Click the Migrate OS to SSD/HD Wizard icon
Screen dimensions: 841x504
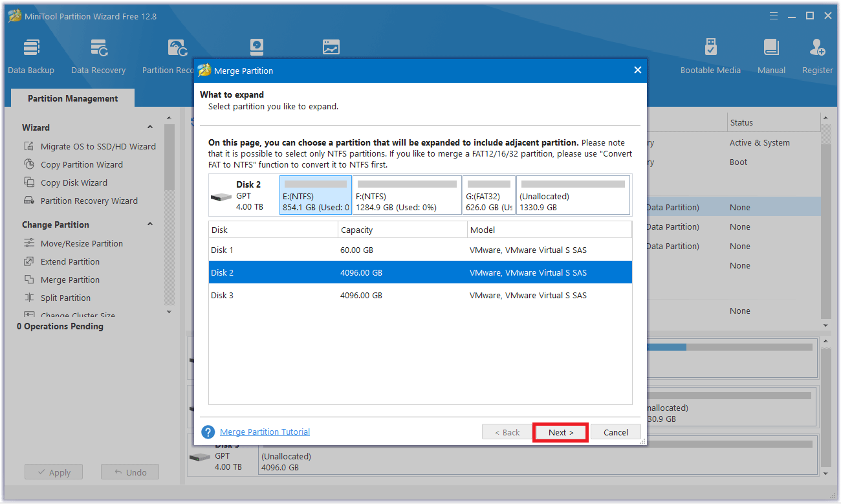click(x=29, y=146)
